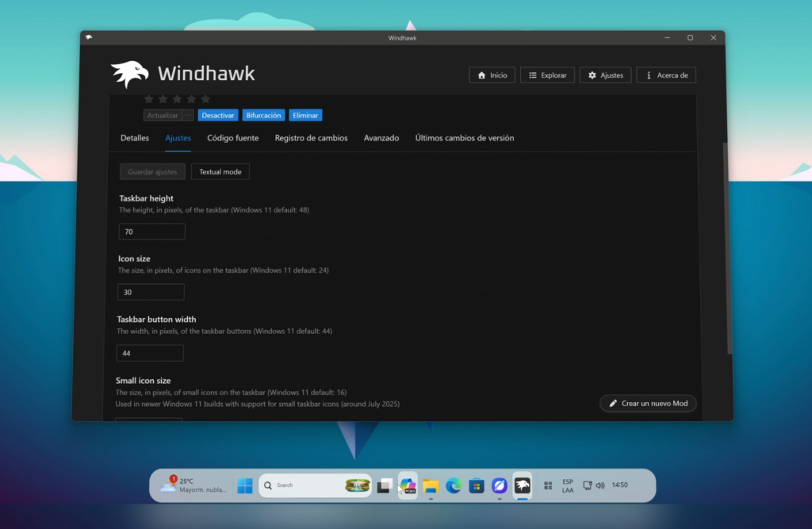Open the Acerca de page
The width and height of the screenshot is (812, 529).
pos(666,75)
